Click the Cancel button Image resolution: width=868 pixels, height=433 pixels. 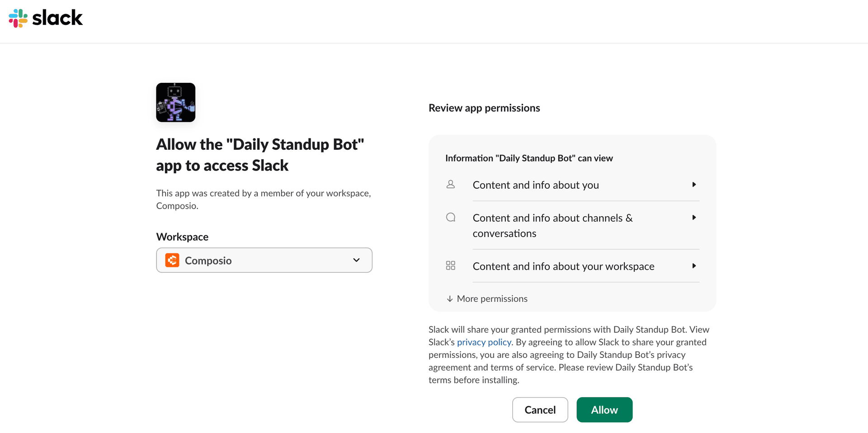click(540, 410)
